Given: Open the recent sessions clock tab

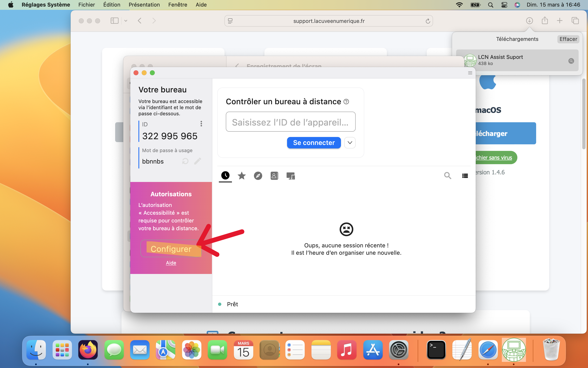Looking at the screenshot, I should [225, 175].
